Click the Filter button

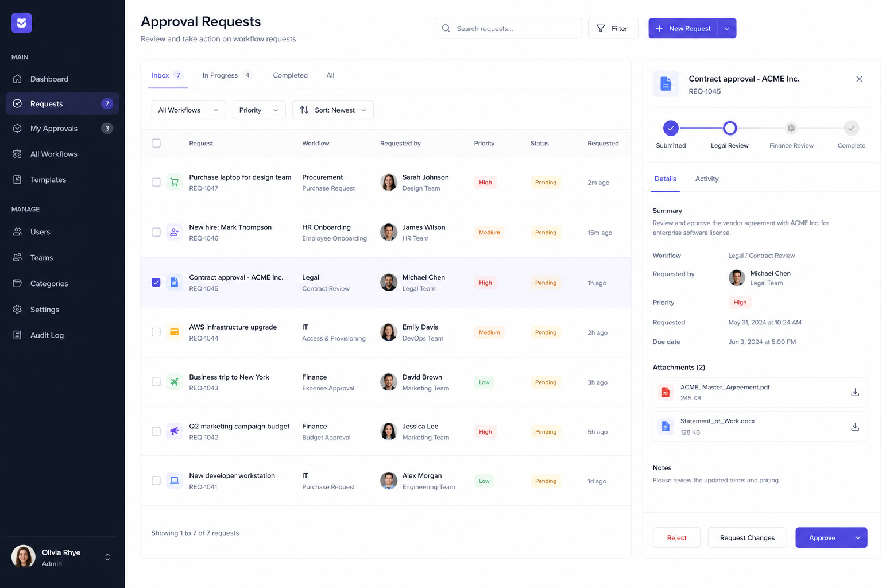(x=613, y=29)
